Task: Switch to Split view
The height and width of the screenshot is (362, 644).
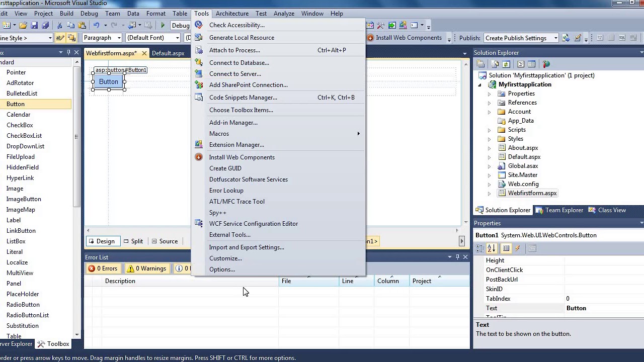Action: [133, 241]
